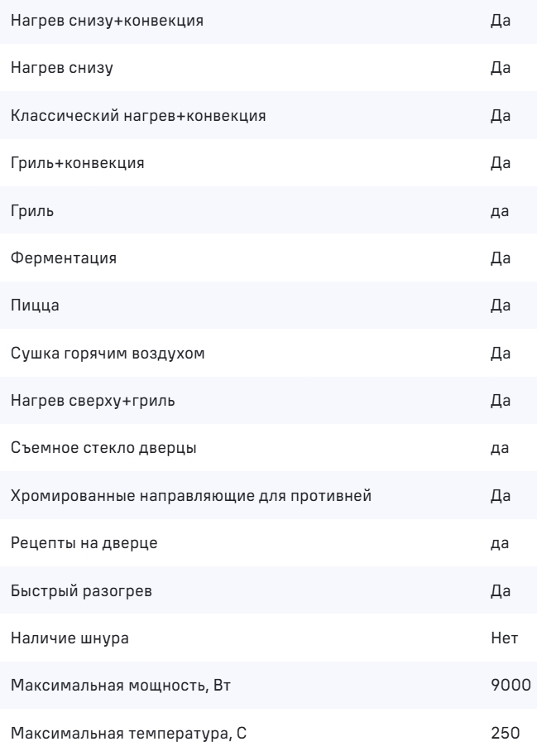Viewport: 537px width, 756px height.
Task: Select 'Сушка горячим воздухом' label
Action: click(x=100, y=354)
